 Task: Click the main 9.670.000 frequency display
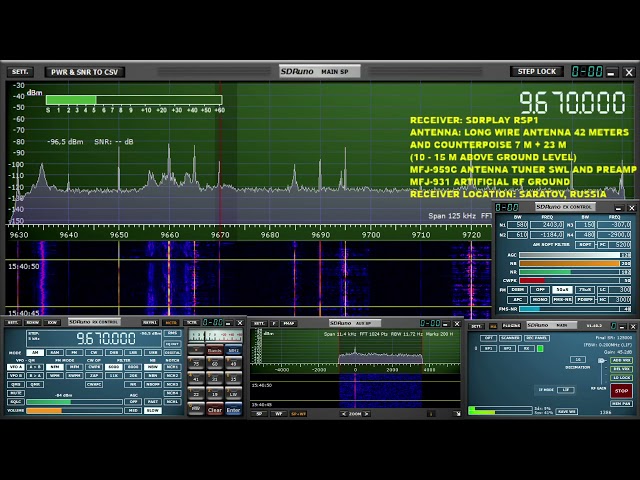click(x=572, y=102)
